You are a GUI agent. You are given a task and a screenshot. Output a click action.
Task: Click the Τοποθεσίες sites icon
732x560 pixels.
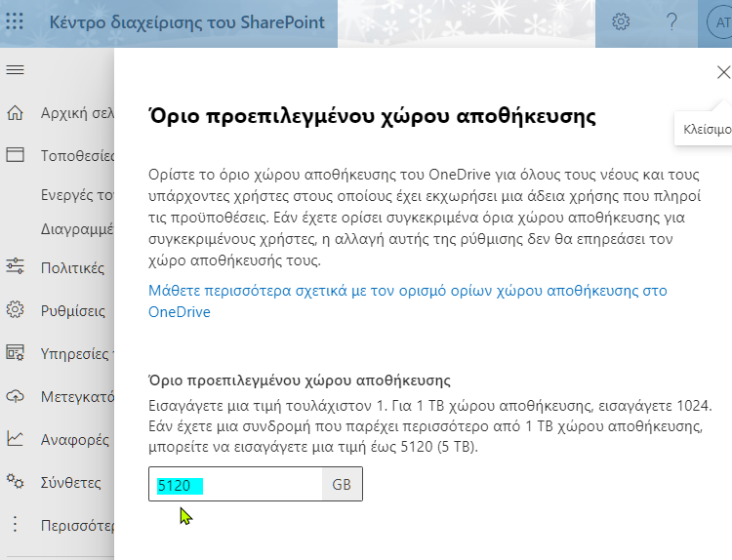(x=15, y=155)
